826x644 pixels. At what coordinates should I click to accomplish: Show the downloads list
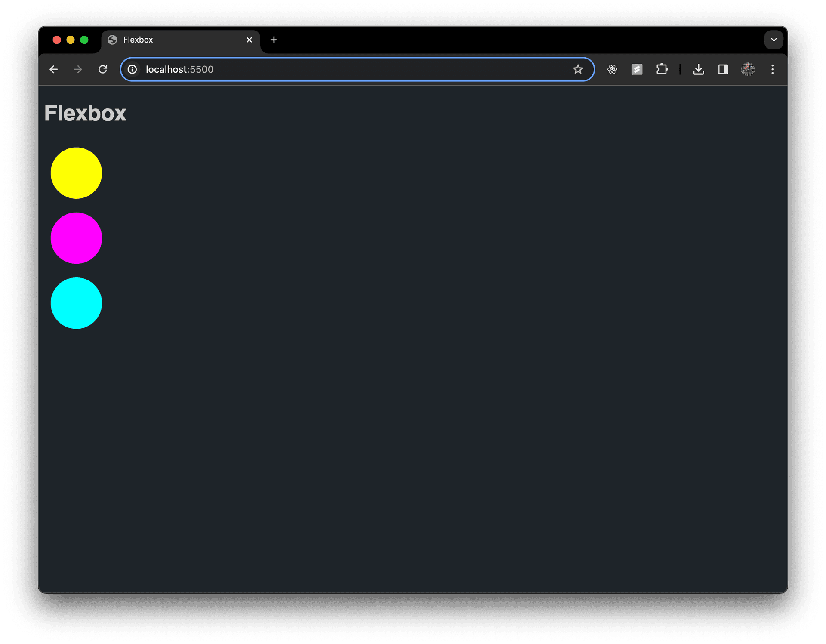[x=699, y=69]
